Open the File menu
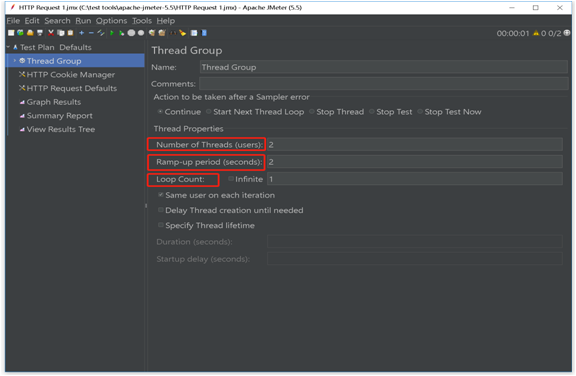 (13, 21)
